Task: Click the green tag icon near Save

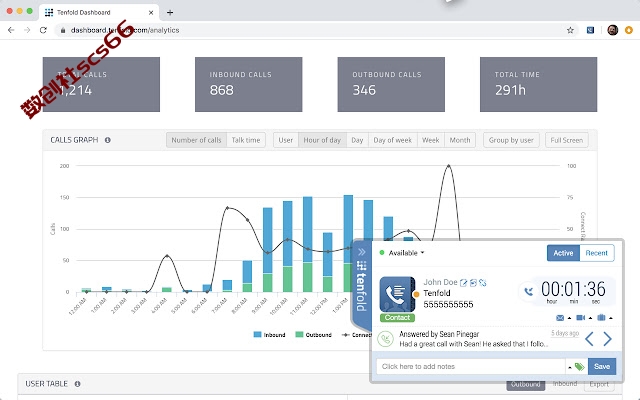Action: (579, 367)
